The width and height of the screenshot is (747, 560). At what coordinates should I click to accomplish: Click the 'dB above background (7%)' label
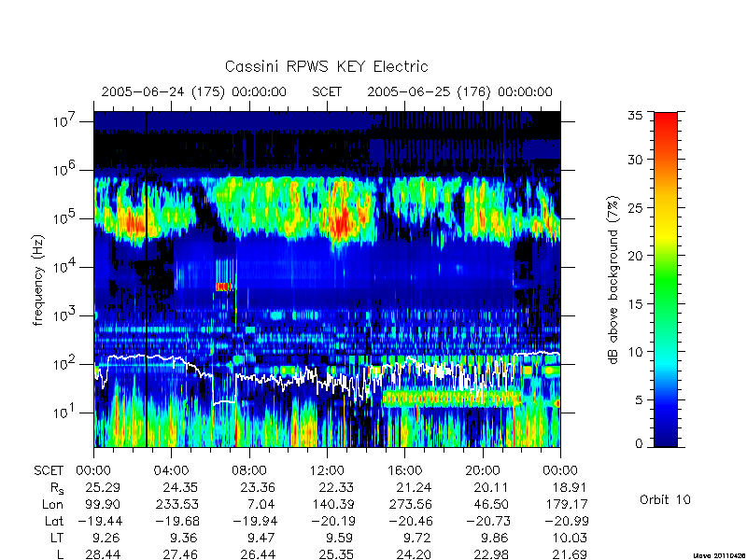coord(613,280)
